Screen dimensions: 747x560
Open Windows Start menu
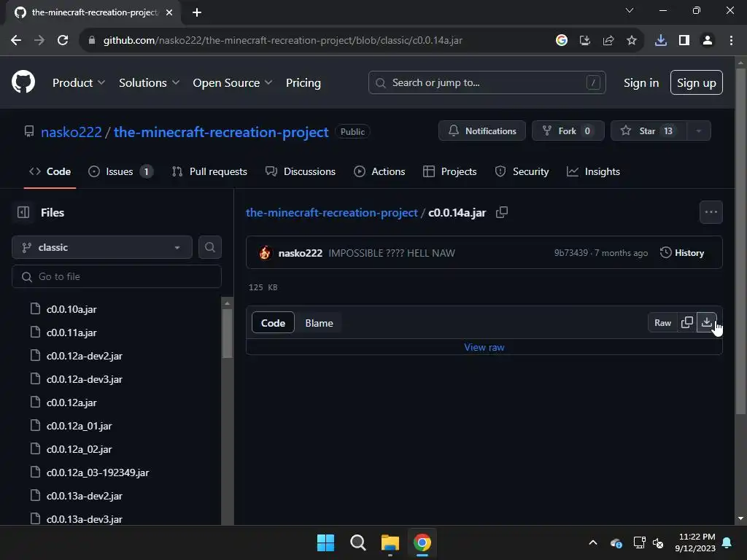[x=326, y=542]
